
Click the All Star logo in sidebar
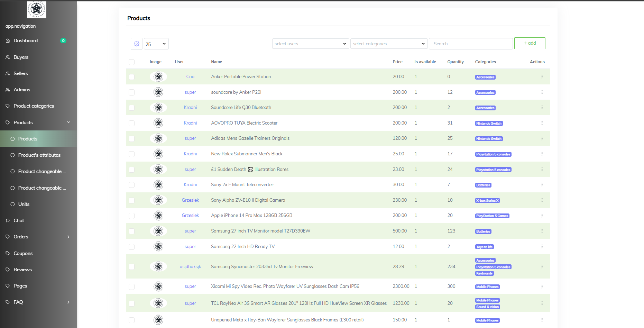click(x=37, y=9)
